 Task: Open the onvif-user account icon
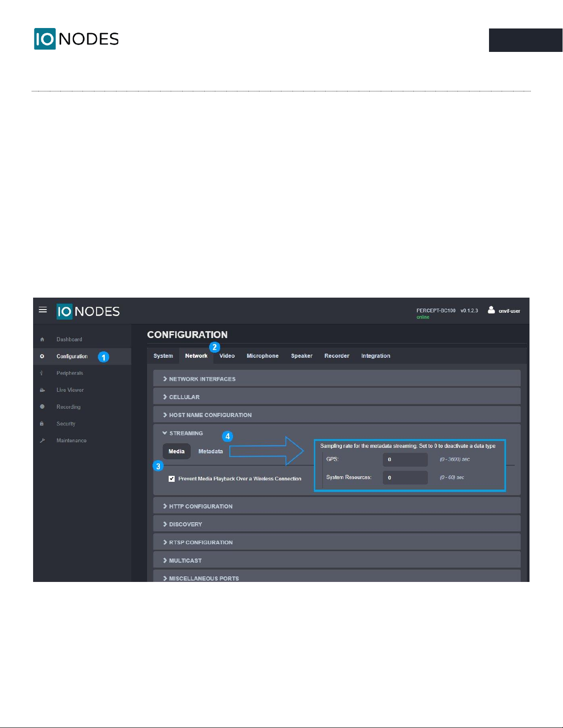(x=491, y=310)
